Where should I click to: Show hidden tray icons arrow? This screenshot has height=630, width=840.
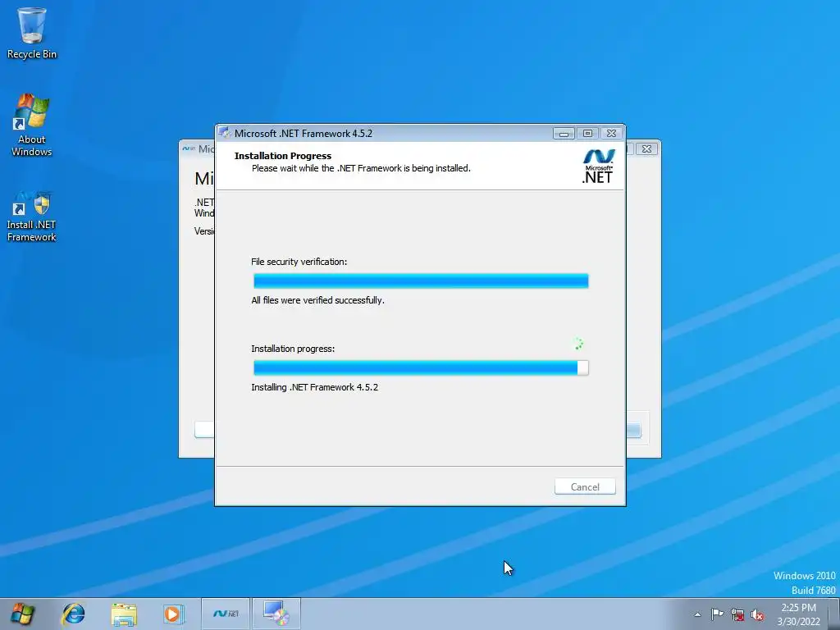[697, 614]
